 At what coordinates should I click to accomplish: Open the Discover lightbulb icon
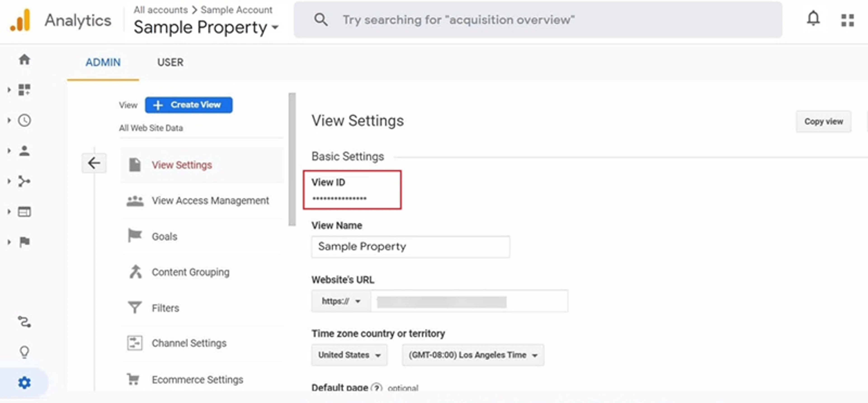coord(24,352)
